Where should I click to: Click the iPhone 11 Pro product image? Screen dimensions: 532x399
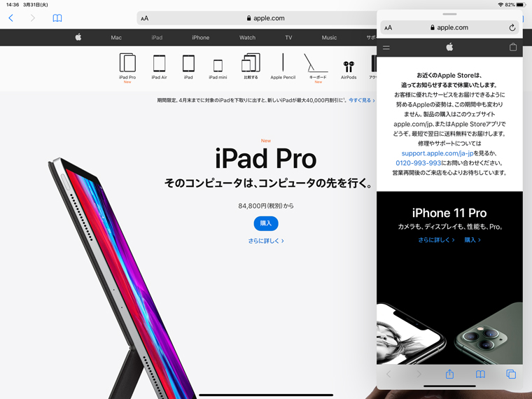click(449, 333)
